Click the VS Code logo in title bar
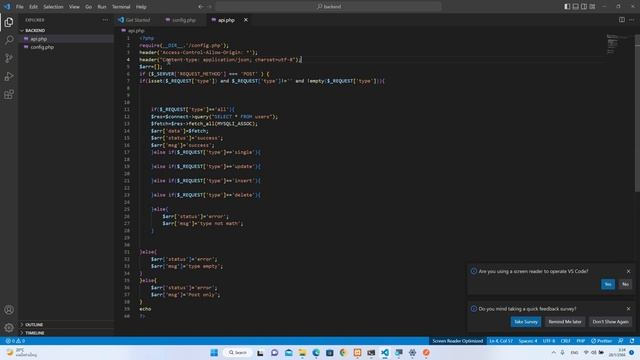Image resolution: width=640 pixels, height=360 pixels. (x=7, y=7)
